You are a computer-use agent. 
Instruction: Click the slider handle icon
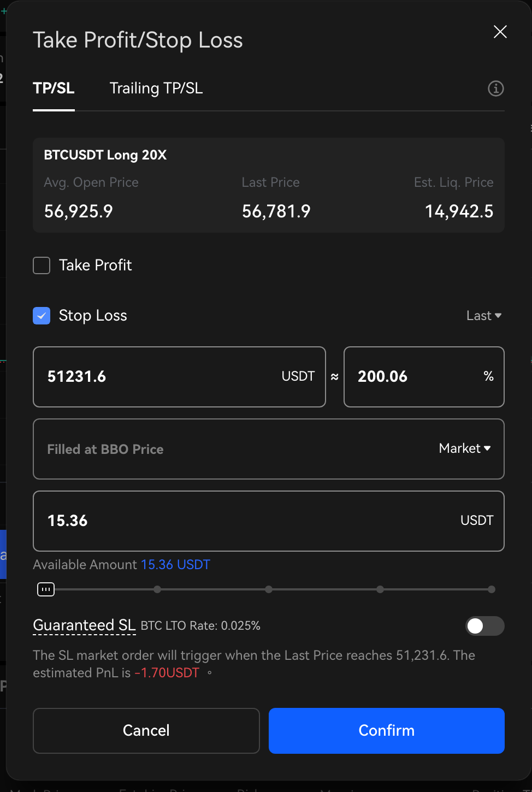(x=46, y=589)
